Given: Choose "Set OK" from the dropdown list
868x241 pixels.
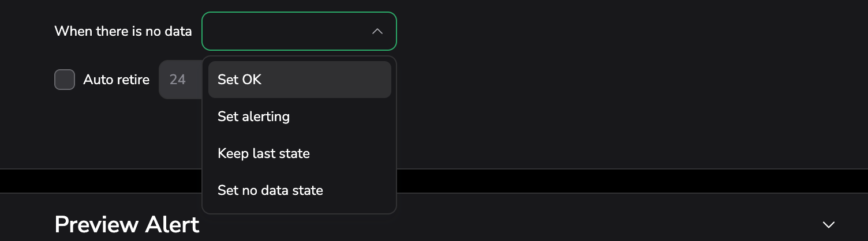Looking at the screenshot, I should click(x=299, y=80).
